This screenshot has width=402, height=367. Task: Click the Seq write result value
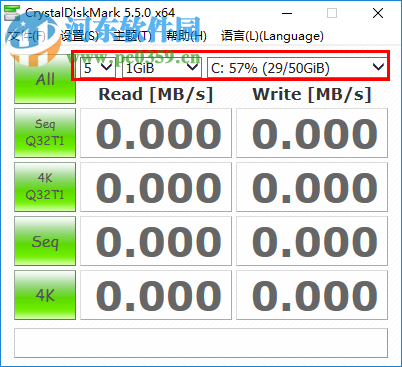[312, 241]
